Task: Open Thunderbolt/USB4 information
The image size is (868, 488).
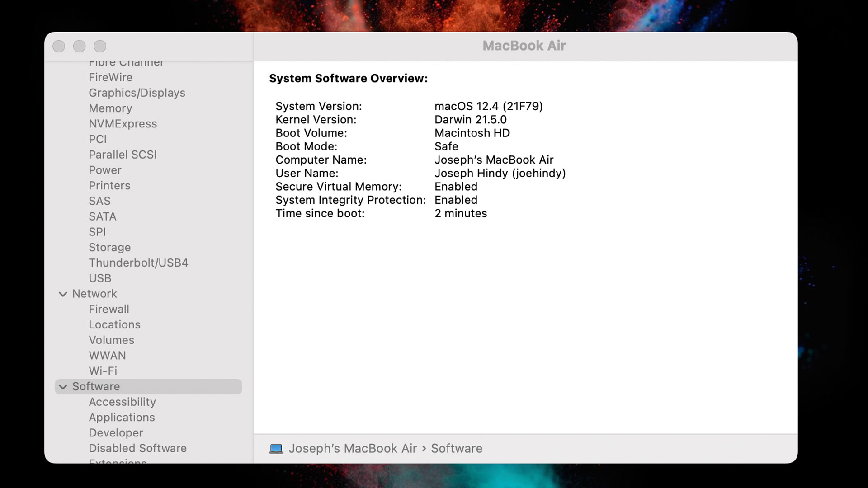Action: 138,263
